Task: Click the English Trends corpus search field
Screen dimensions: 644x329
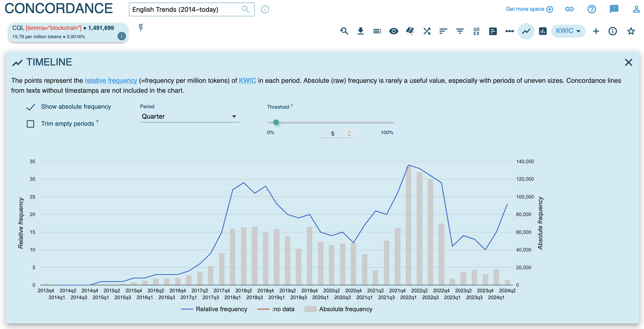Action: point(186,9)
